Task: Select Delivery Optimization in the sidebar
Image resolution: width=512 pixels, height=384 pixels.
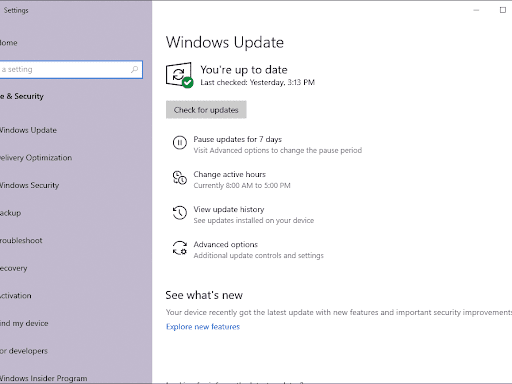Action: (36, 158)
